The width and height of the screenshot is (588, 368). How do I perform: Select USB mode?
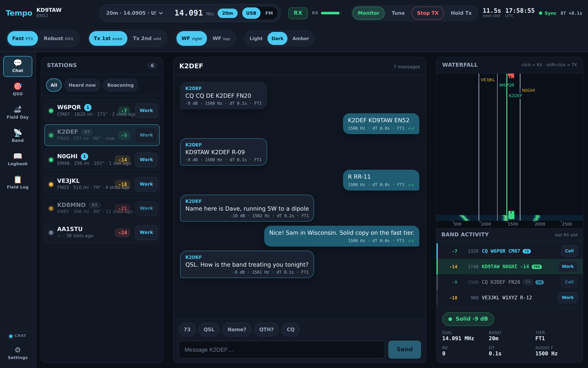(251, 13)
